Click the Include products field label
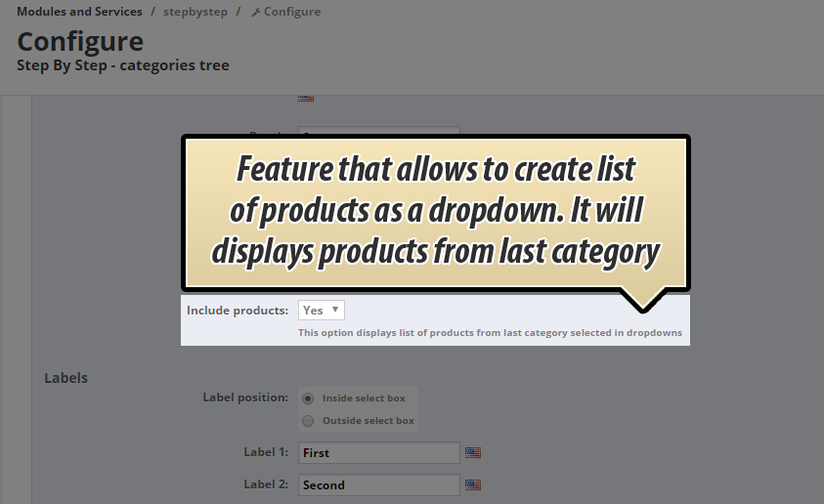 pos(237,310)
